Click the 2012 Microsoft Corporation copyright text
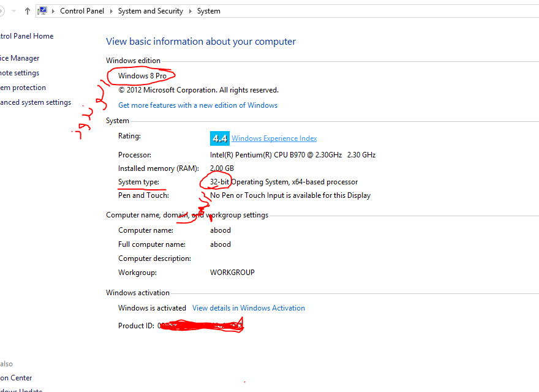Screen dimensions: 539x392 pyautogui.click(x=198, y=90)
